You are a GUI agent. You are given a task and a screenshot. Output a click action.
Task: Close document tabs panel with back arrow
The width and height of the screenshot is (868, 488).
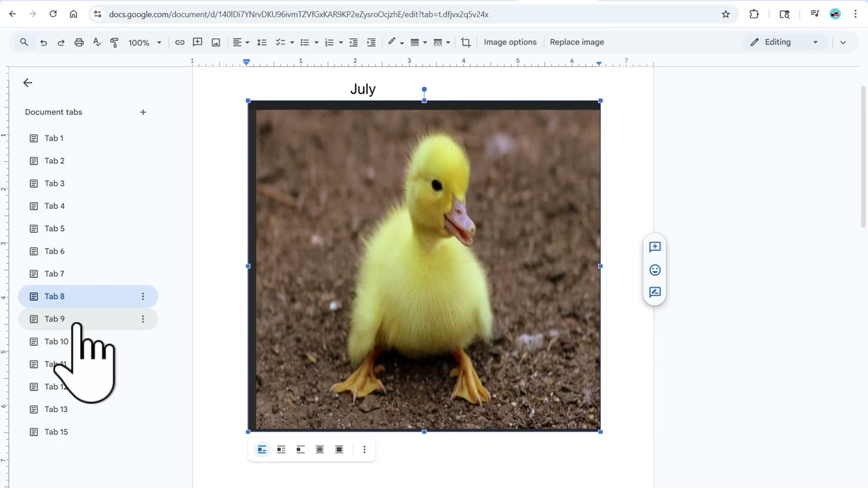tap(28, 83)
